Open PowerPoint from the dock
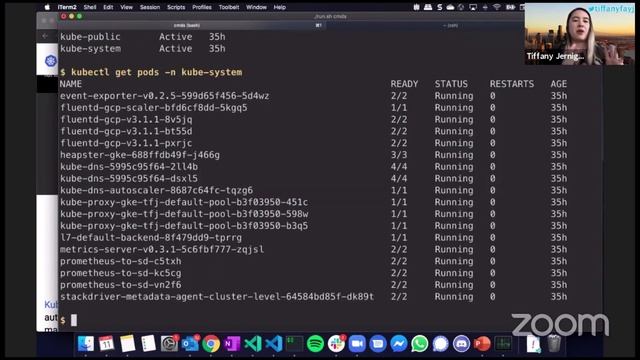Screen dimensions: 640x360 482,344
